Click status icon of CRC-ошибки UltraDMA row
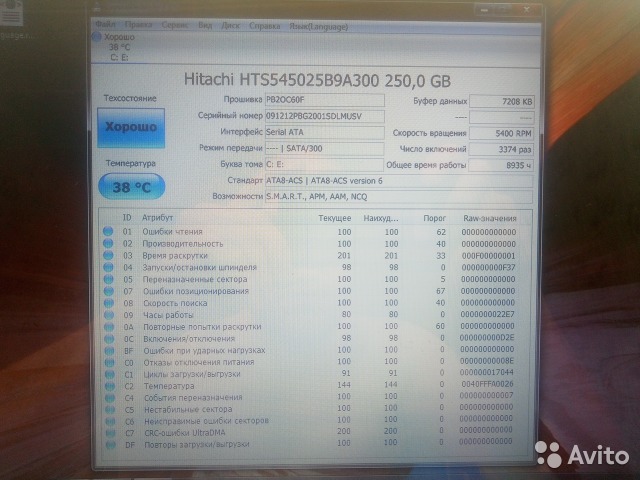The height and width of the screenshot is (480, 640). click(x=111, y=433)
